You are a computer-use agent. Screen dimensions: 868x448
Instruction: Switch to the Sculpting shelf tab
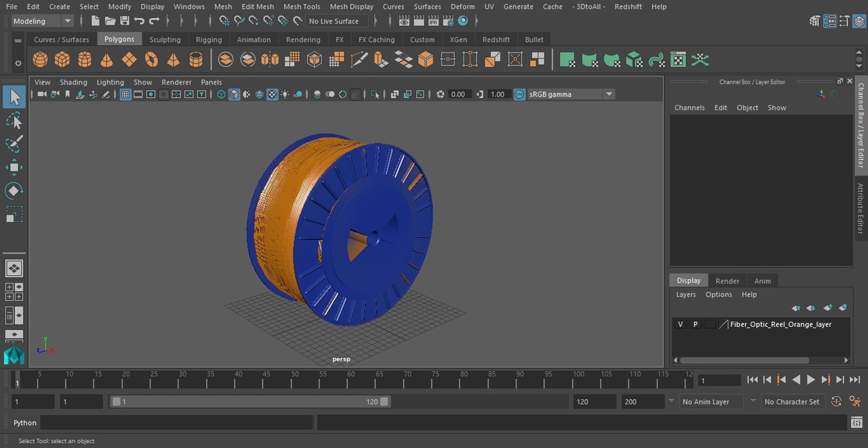tap(165, 39)
